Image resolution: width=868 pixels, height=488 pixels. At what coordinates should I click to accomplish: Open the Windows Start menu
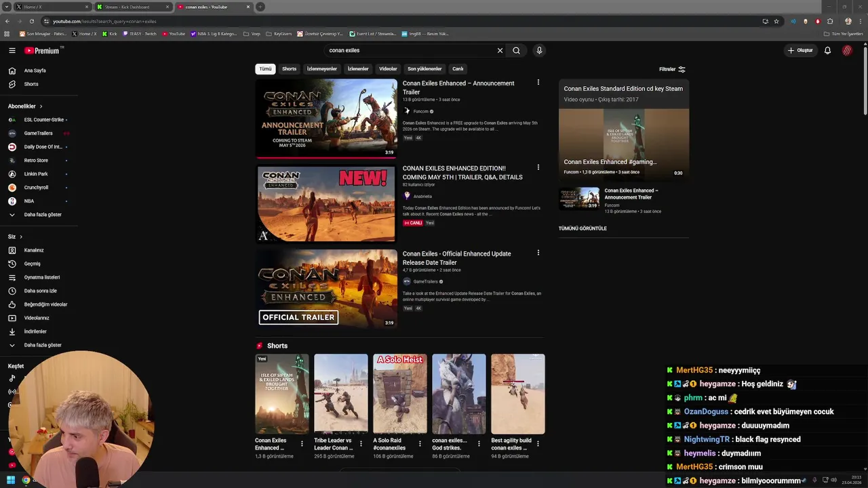[x=11, y=481]
